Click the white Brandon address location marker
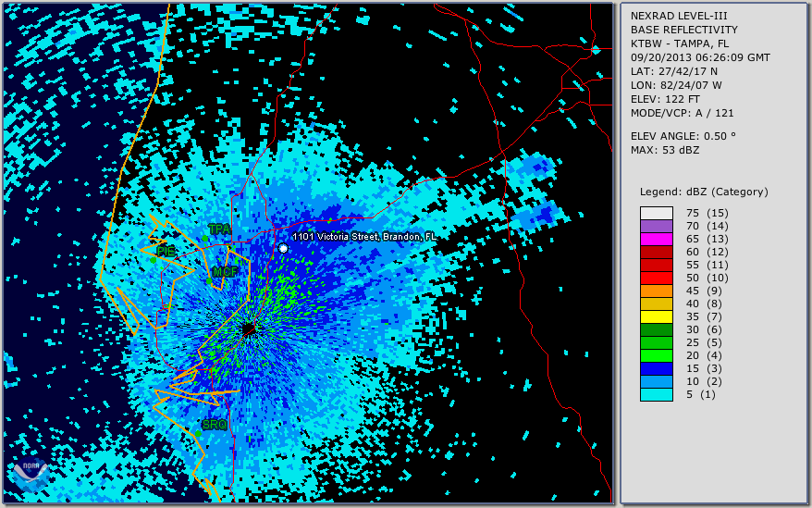 coord(283,248)
